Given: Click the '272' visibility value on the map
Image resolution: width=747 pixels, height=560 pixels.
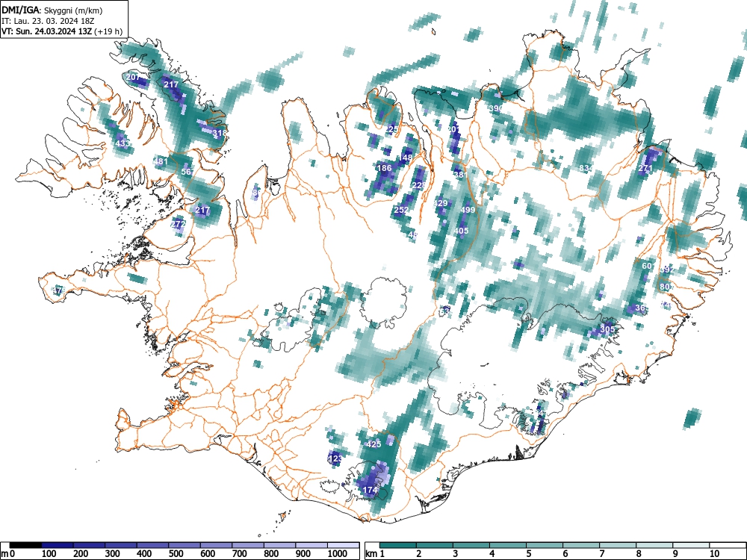Looking at the screenshot, I should pyautogui.click(x=178, y=224).
